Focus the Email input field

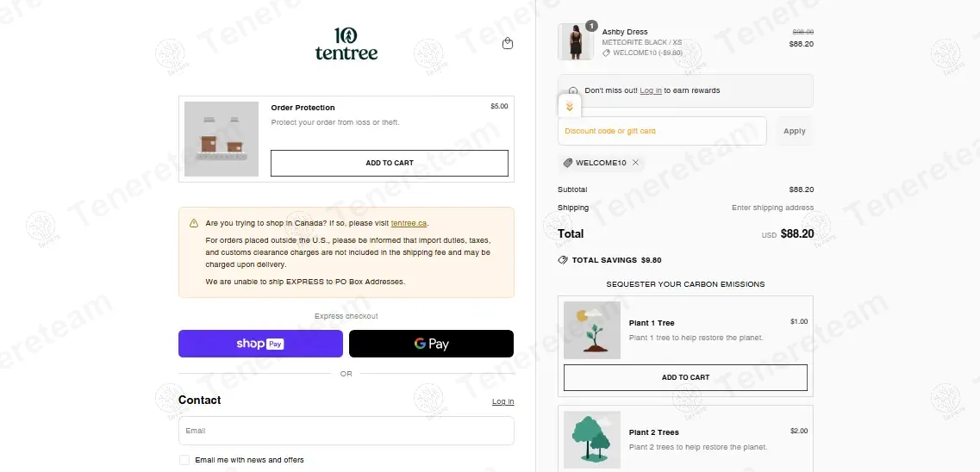[346, 431]
